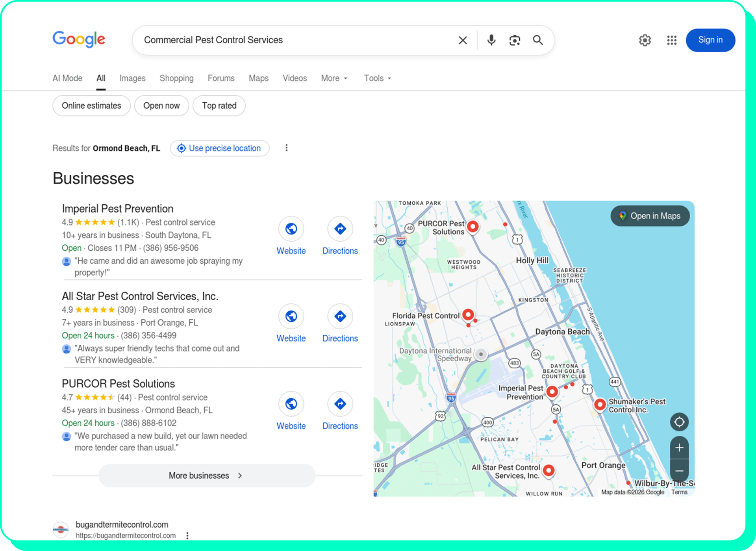Click Use precise location button
This screenshot has height=551, width=756.
pyautogui.click(x=220, y=148)
